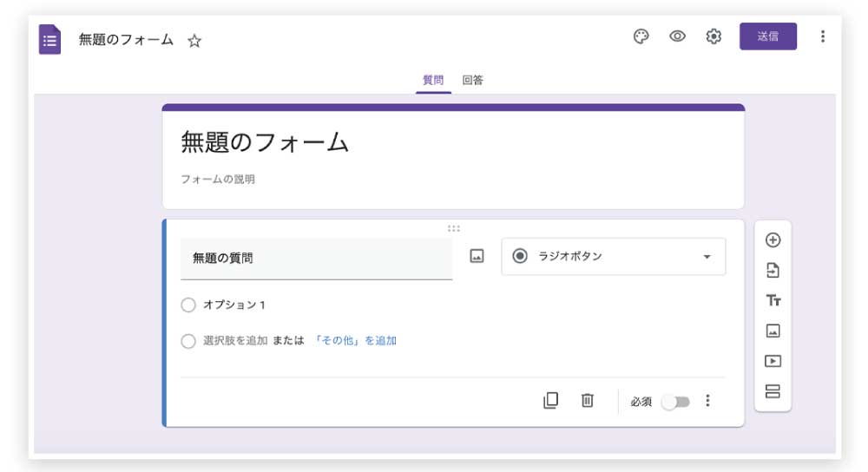The image size is (868, 472).
Task: Star the untitled form
Action: (194, 41)
